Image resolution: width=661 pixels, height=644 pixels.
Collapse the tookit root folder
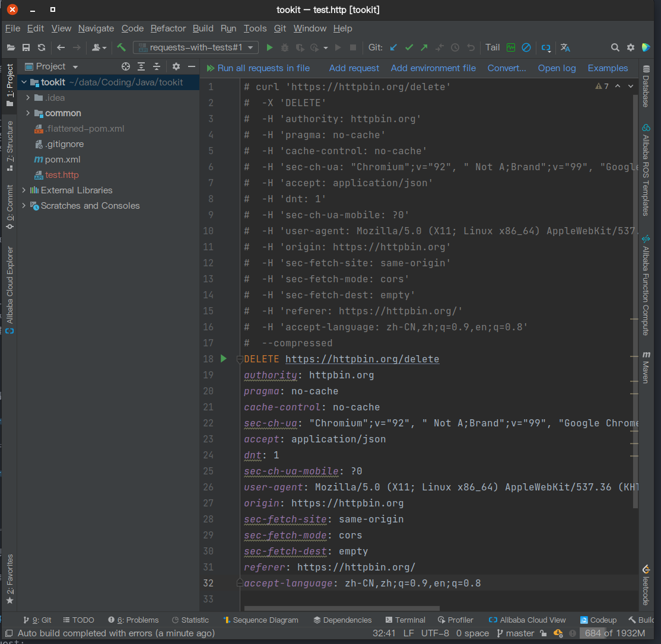24,82
